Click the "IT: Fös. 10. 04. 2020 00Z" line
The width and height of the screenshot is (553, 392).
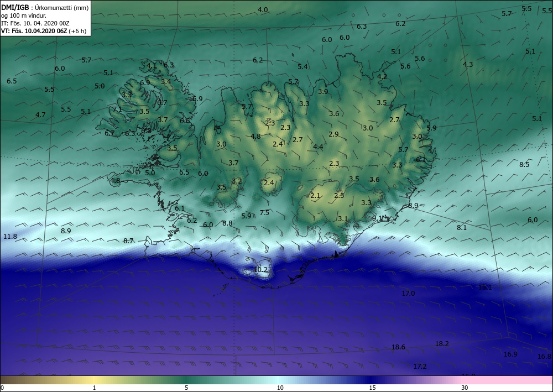coord(35,23)
